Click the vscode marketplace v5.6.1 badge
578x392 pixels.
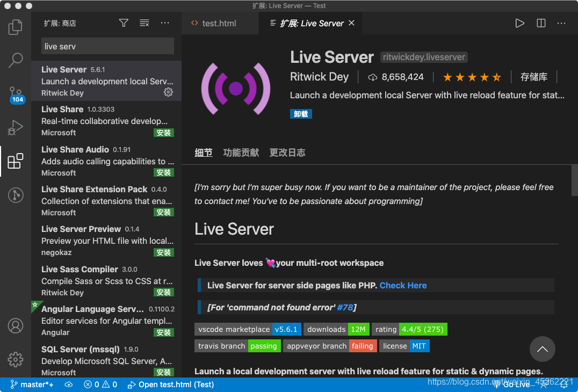[x=248, y=329]
